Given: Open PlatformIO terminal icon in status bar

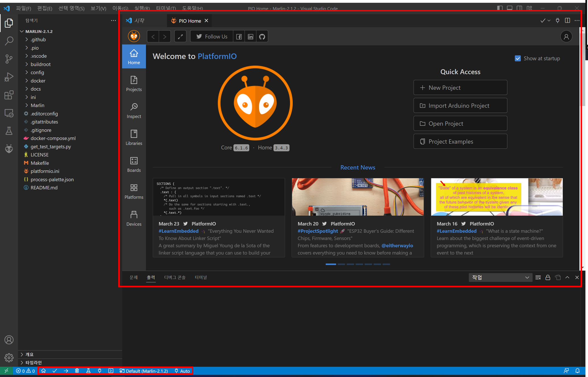Looking at the screenshot, I should pos(111,371).
